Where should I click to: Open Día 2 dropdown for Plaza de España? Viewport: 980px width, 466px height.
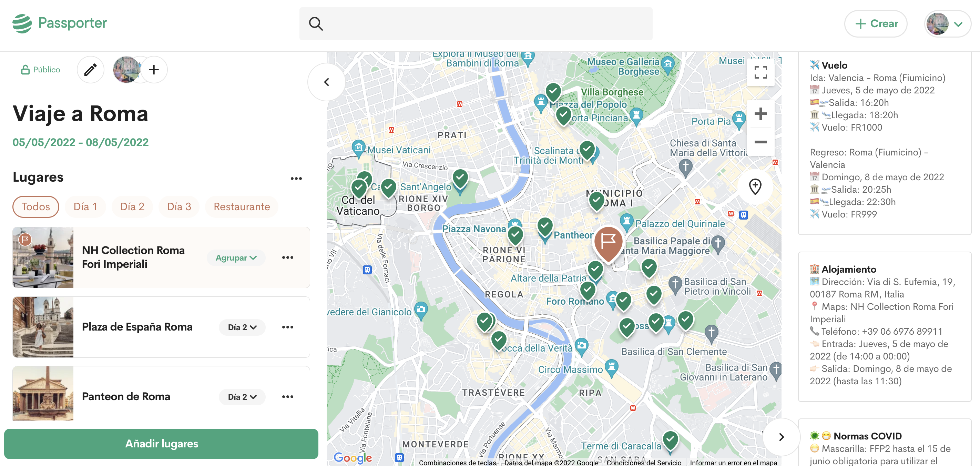click(x=242, y=327)
